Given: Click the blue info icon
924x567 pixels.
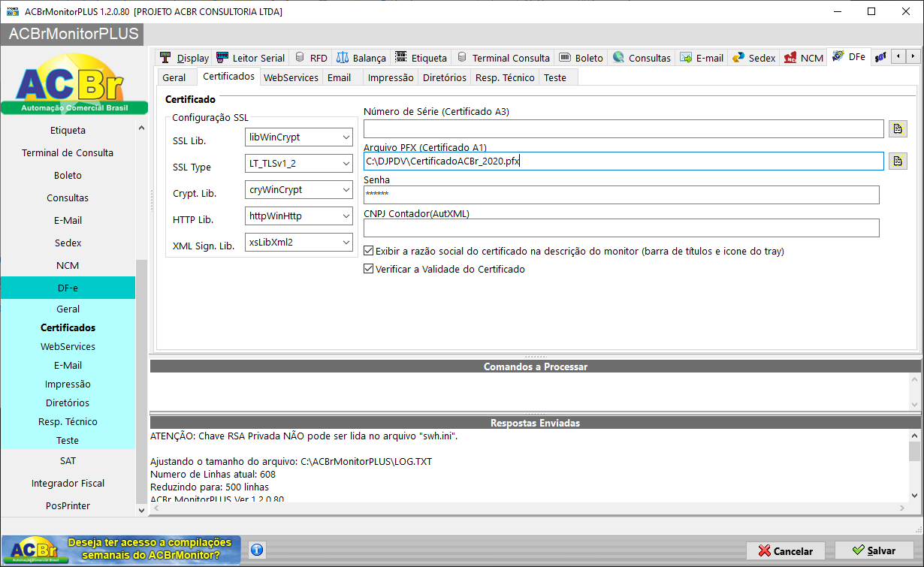Looking at the screenshot, I should click(256, 550).
